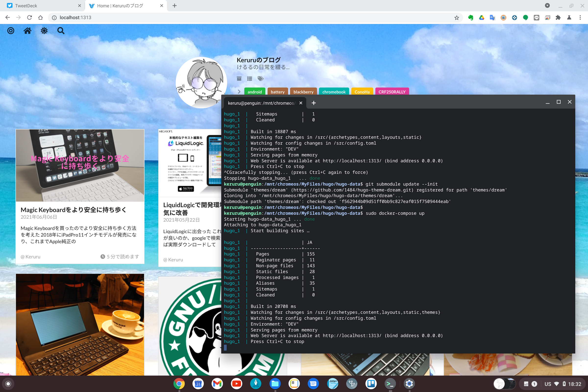This screenshot has width=588, height=392.
Task: Go to blog home via house icon
Action: coord(27,31)
